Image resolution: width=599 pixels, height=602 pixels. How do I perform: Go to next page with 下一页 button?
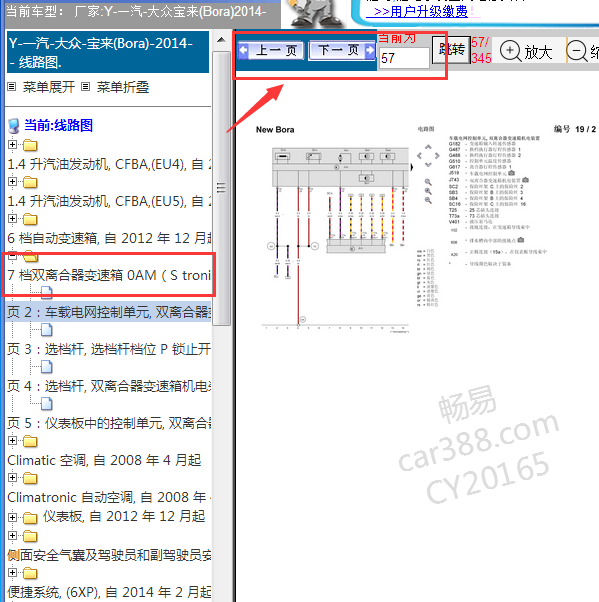342,50
